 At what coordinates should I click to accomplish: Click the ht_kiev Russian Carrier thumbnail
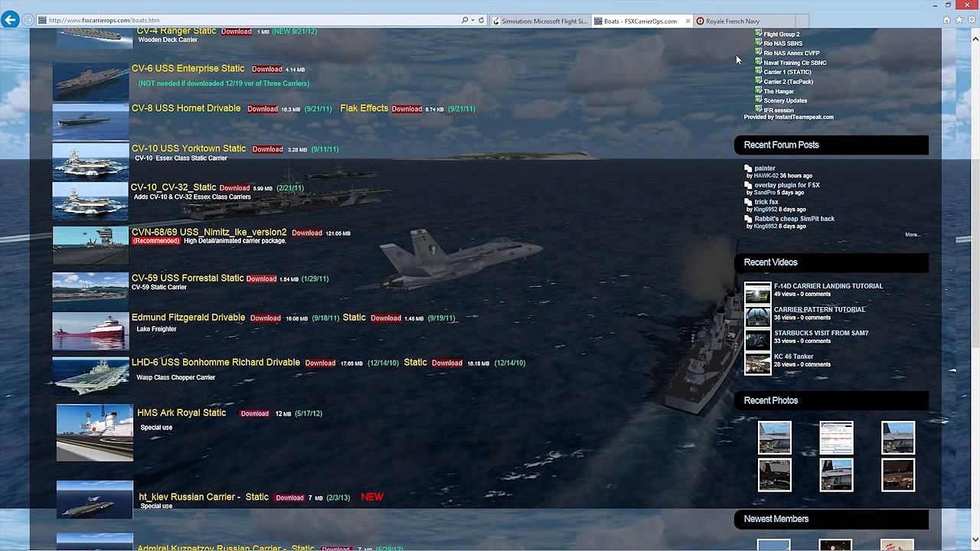click(x=94, y=500)
